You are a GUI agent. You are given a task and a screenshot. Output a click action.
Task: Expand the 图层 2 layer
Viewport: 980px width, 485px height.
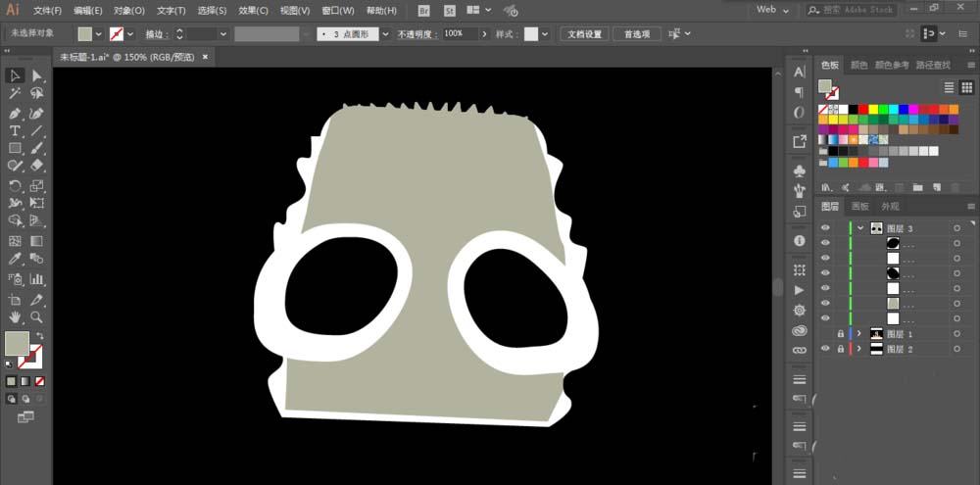[x=860, y=349]
